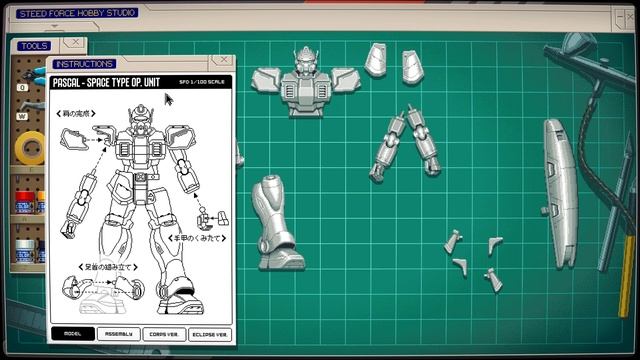The width and height of the screenshot is (640, 360).
Task: Pick up the left trapezoid armor plate
Action: tap(376, 60)
